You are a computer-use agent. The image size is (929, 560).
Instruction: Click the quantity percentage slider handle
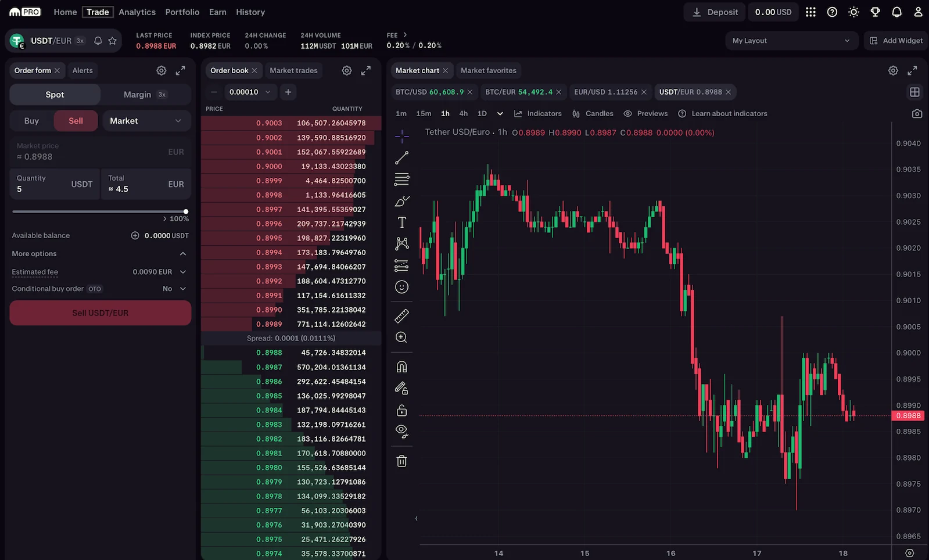[x=186, y=212]
